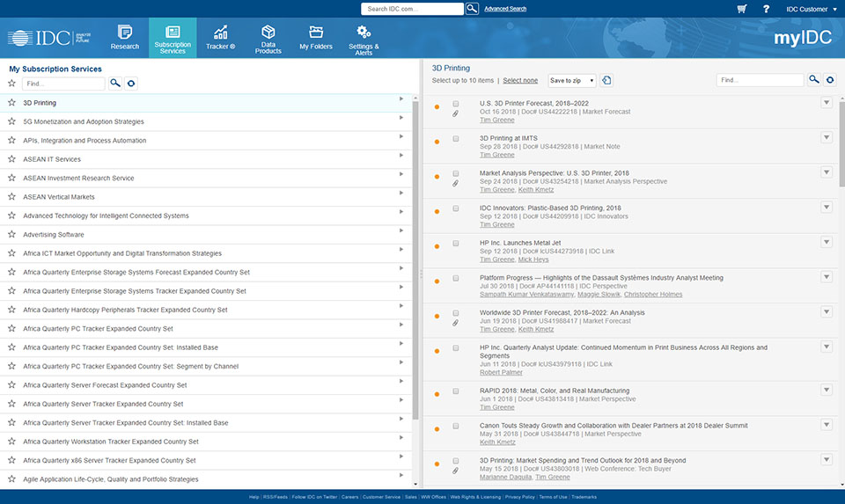Click the Search IDC.com input field
Screen dimensions: 845x504
coord(412,9)
